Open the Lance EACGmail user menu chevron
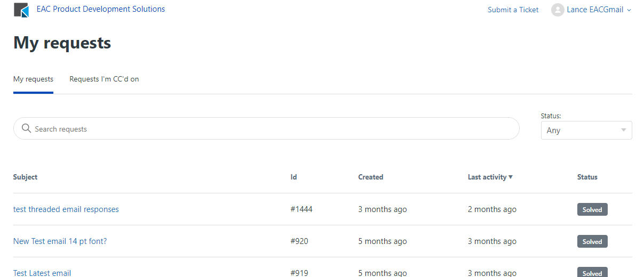This screenshot has width=644, height=277. tap(629, 10)
